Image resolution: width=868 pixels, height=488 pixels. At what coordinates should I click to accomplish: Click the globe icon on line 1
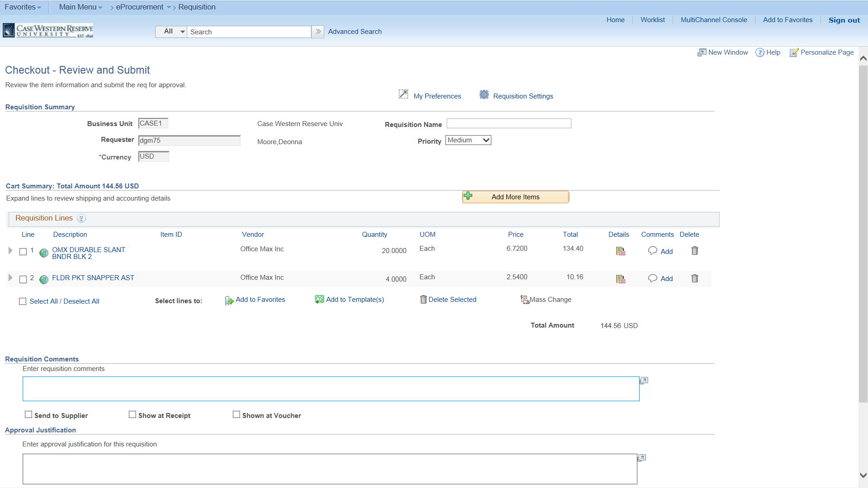(43, 253)
